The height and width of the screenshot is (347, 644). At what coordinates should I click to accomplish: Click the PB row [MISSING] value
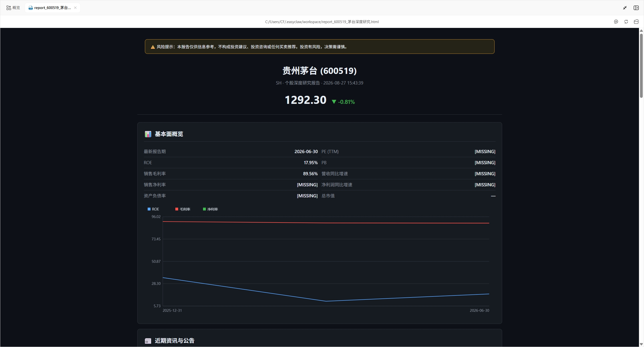pos(485,163)
